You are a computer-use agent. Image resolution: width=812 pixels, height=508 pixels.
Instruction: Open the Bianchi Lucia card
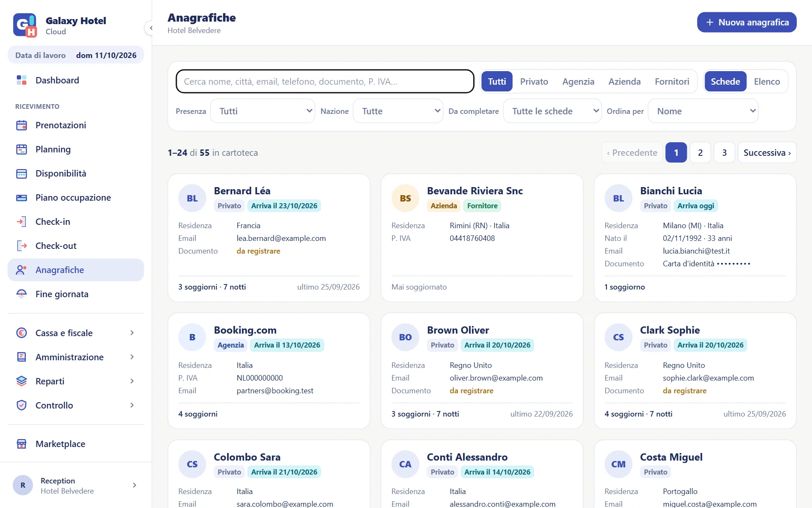coord(695,238)
